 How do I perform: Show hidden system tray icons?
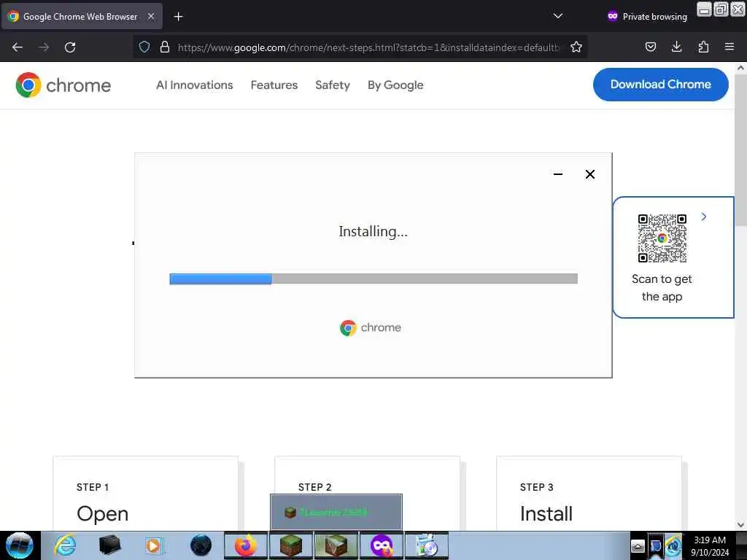pyautogui.click(x=638, y=546)
